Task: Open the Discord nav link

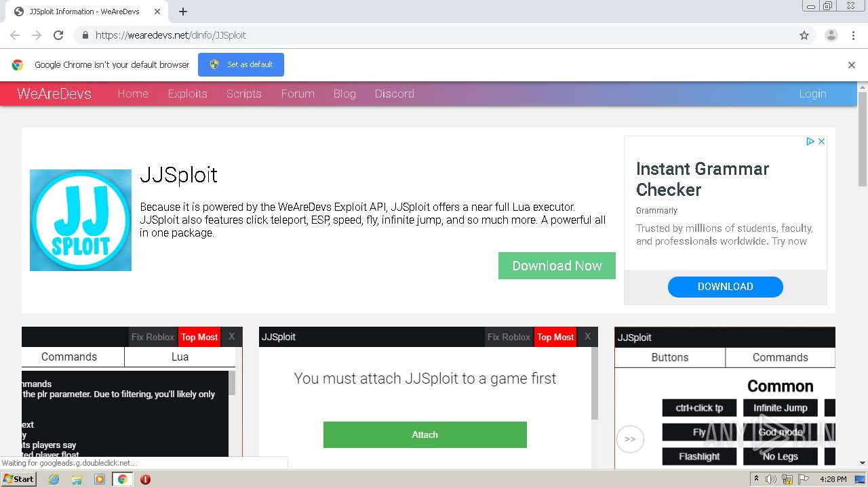Action: point(395,94)
